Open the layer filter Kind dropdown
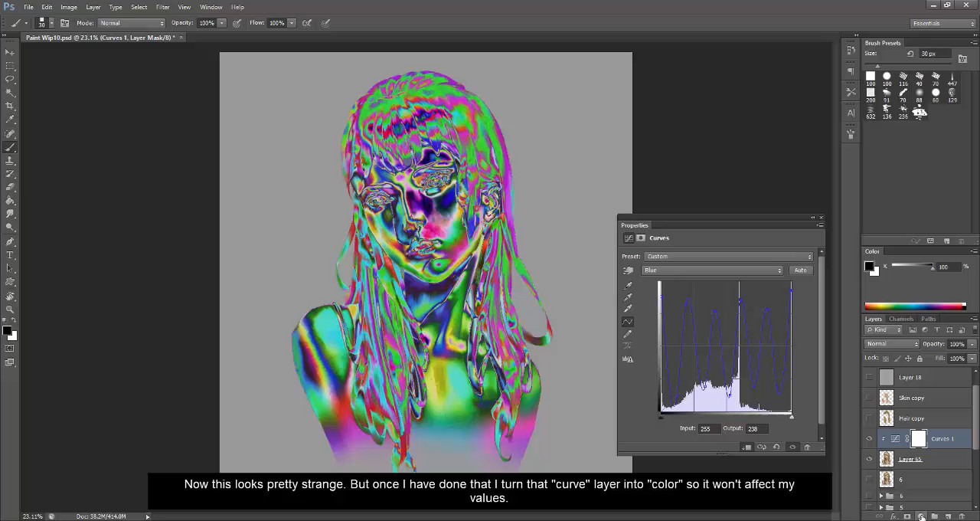The height and width of the screenshot is (521, 980). click(x=885, y=330)
